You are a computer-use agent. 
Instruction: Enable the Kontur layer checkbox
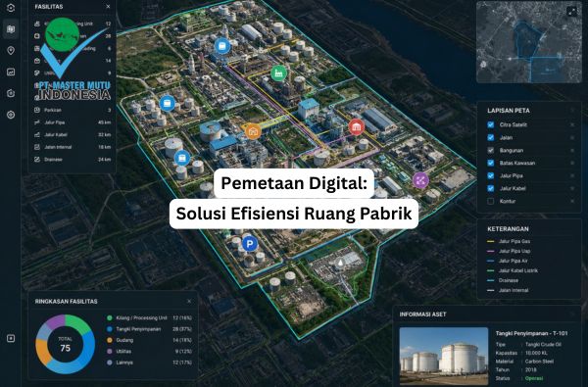pos(491,201)
